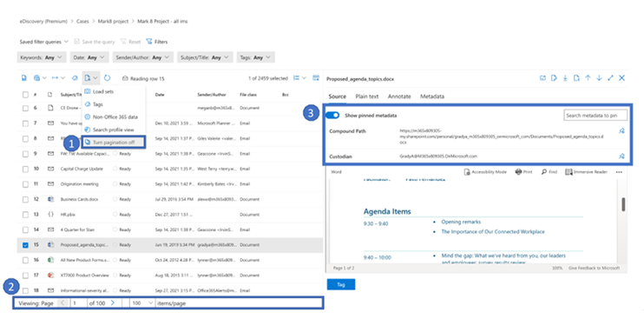This screenshot has height=319, width=644.
Task: Open the Sender/Author filter dropdown
Action: coord(143,57)
